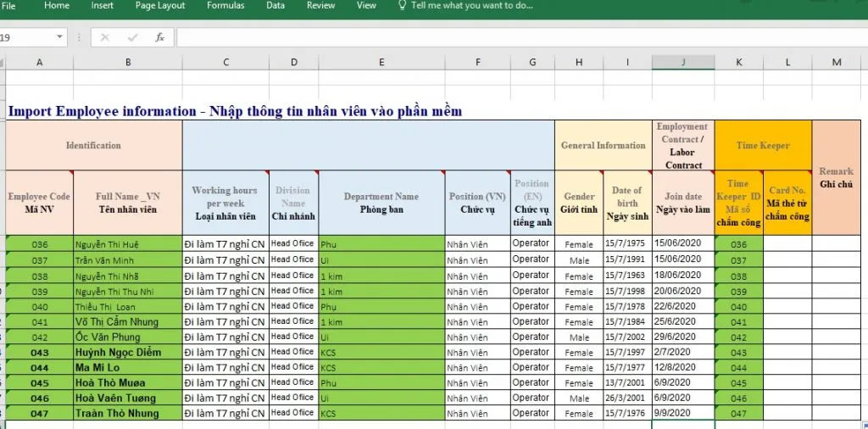The height and width of the screenshot is (429, 868).
Task: Open the Insert ribbon tab
Action: pos(103,6)
